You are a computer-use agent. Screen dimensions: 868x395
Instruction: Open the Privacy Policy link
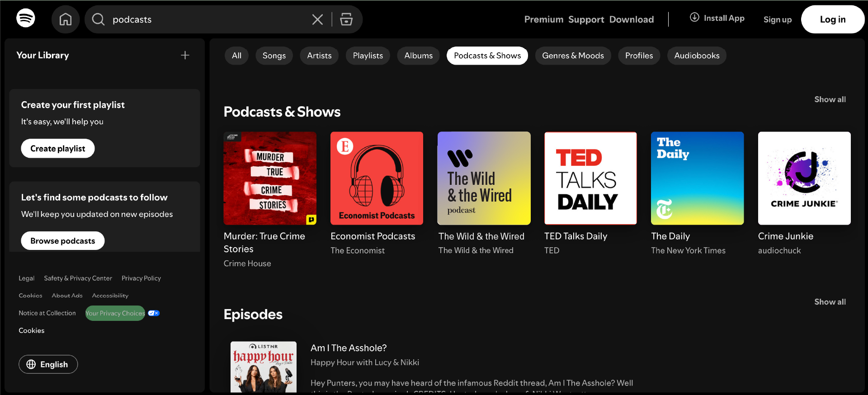pyautogui.click(x=141, y=278)
